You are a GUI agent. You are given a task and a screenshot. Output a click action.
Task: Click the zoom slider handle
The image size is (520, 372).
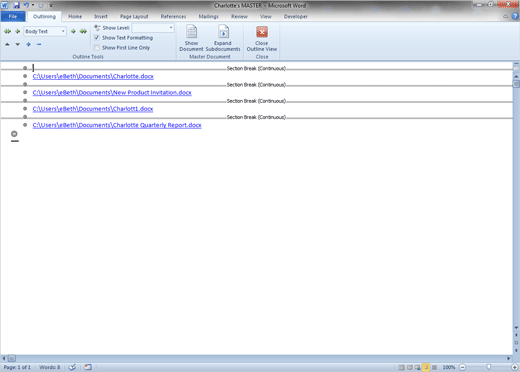489,367
